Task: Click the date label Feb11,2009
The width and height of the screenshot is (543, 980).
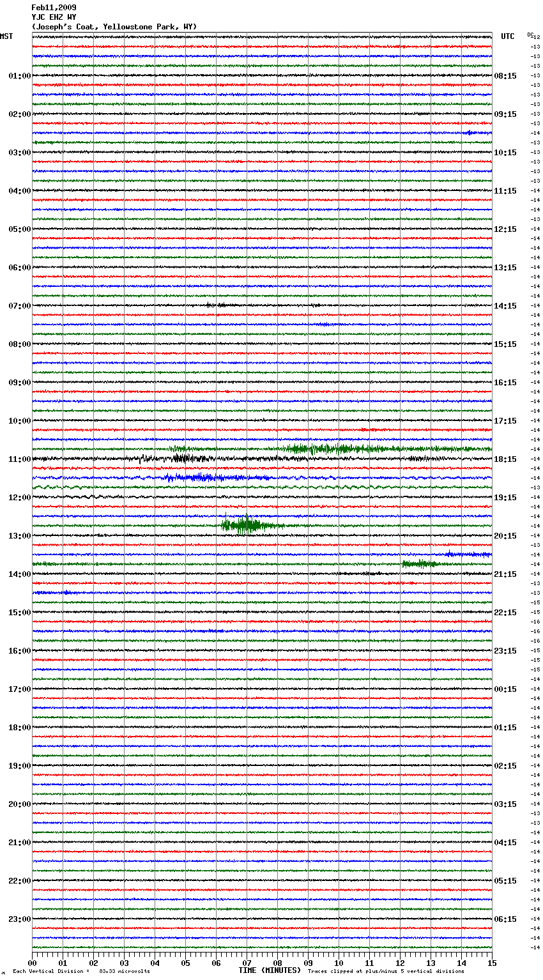Action: [x=54, y=8]
